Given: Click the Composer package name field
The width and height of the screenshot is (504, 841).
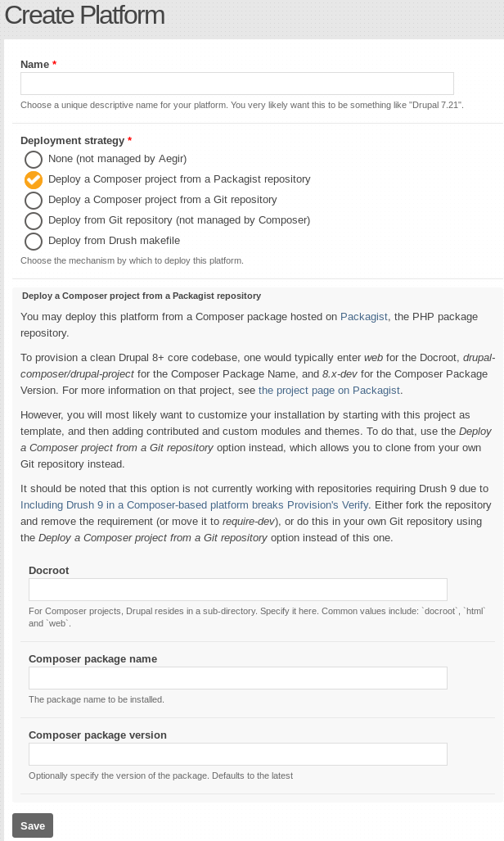Looking at the screenshot, I should click(237, 678).
